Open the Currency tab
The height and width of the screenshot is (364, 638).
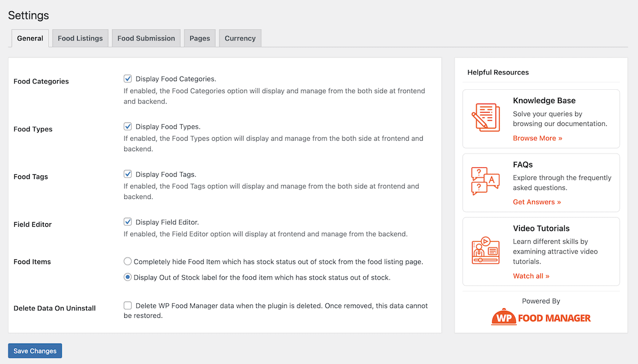tap(240, 38)
